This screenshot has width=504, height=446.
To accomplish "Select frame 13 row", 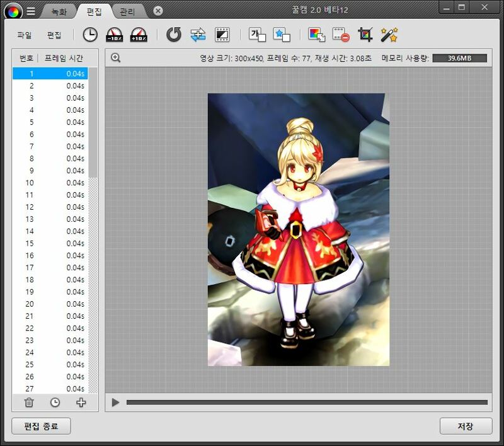I will pos(50,219).
